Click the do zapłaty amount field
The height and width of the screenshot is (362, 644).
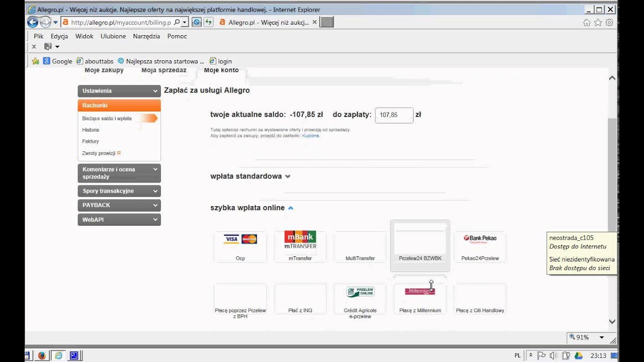pos(394,115)
